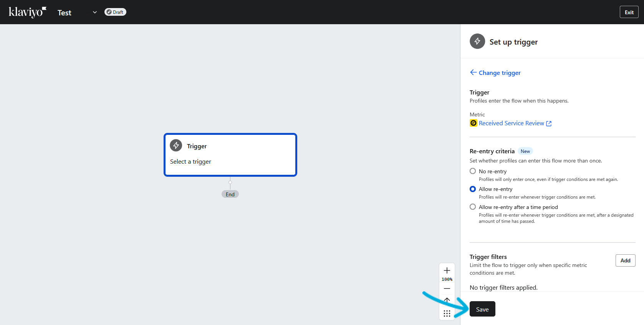Click the Change trigger link
This screenshot has height=325, width=644.
click(500, 73)
